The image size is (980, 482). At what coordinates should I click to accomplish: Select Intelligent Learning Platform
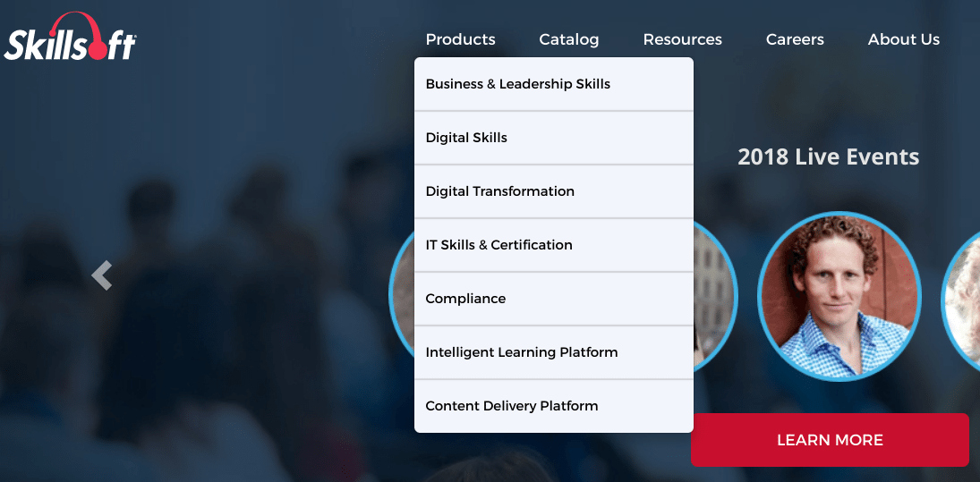(554, 352)
